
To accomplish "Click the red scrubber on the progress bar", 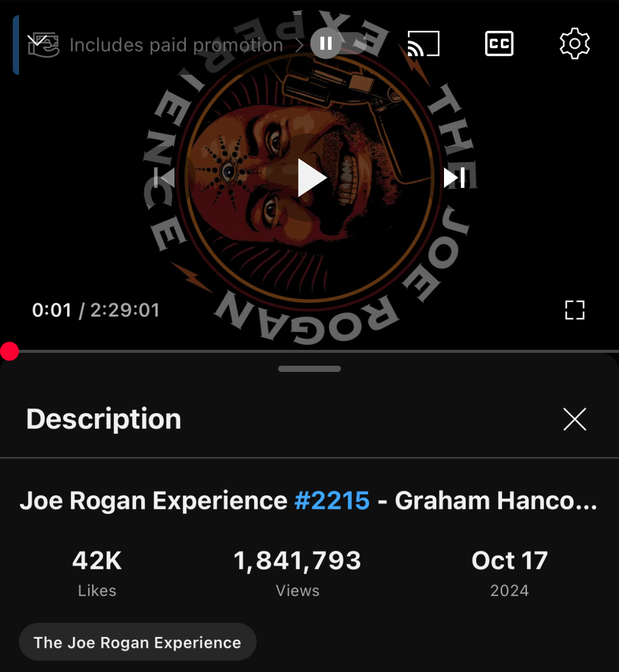I will tap(10, 351).
